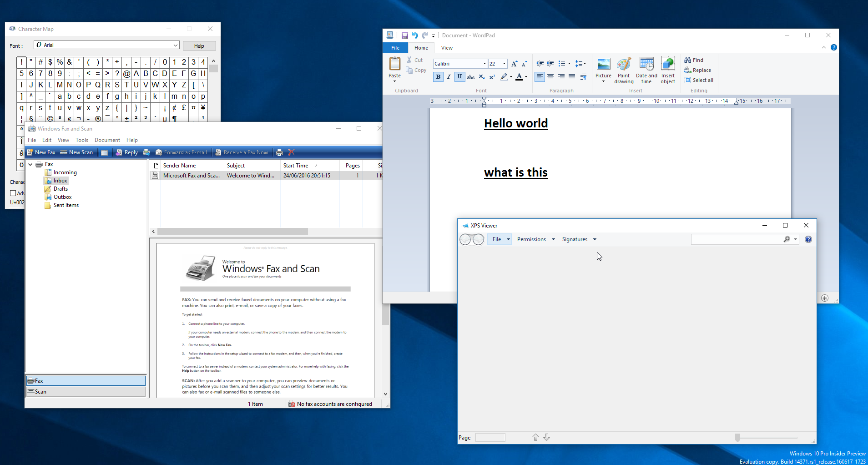
Task: Click the Decrease indent icon
Action: [540, 64]
